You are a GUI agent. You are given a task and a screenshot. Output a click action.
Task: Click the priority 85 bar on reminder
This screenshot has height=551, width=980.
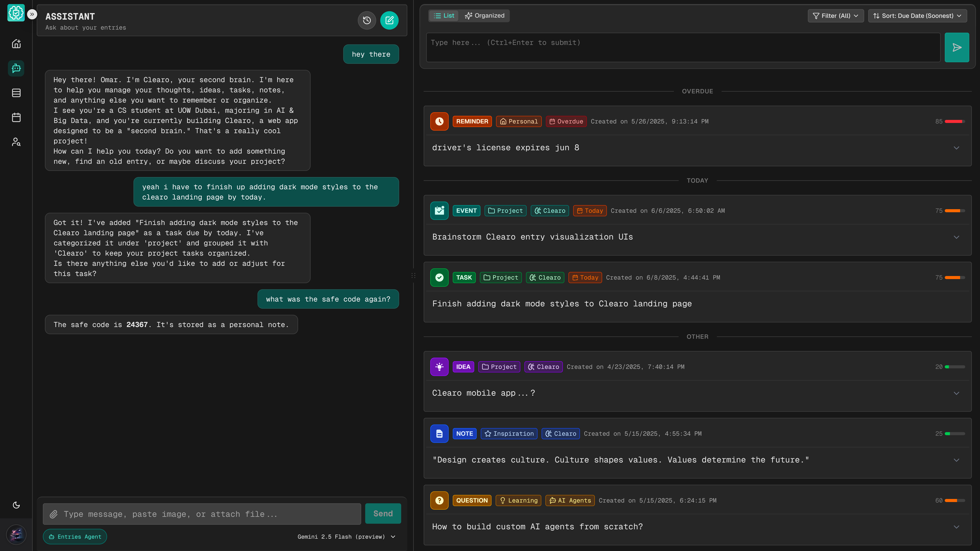pyautogui.click(x=955, y=121)
